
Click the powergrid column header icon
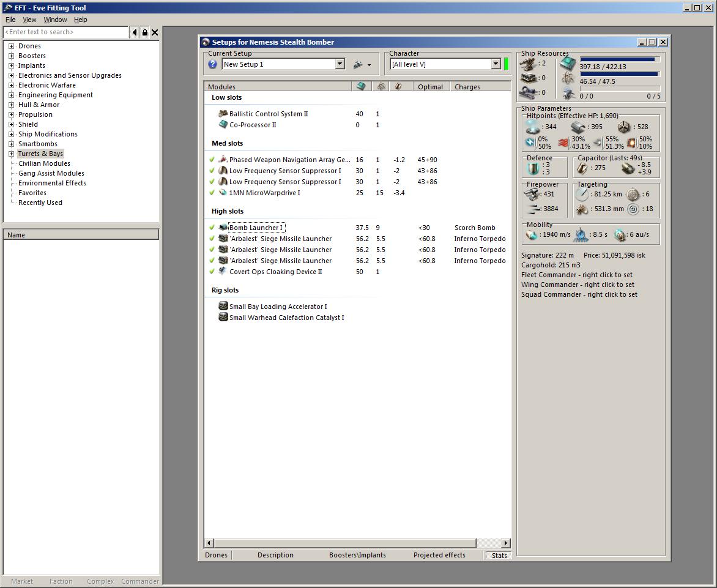coord(381,86)
